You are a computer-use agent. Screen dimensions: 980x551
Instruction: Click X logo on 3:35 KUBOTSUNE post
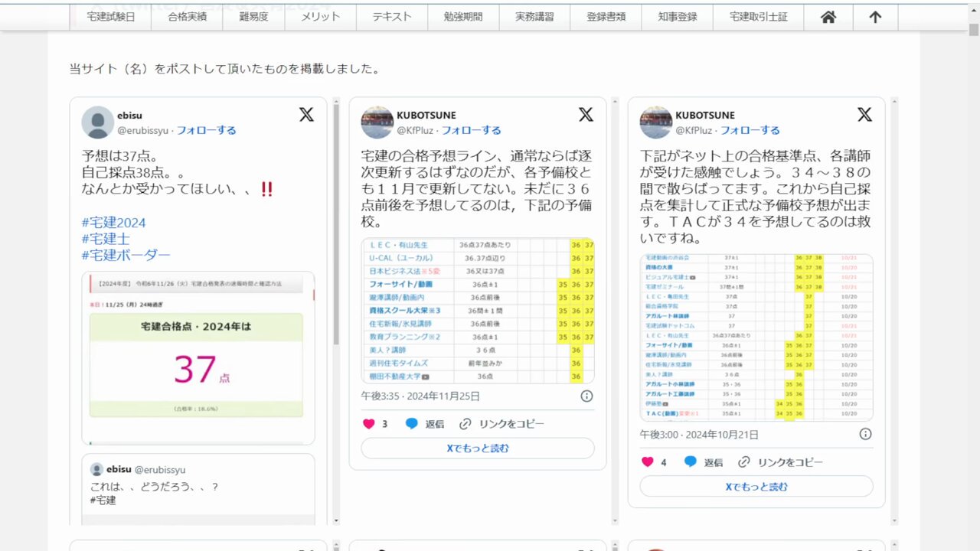(x=586, y=115)
